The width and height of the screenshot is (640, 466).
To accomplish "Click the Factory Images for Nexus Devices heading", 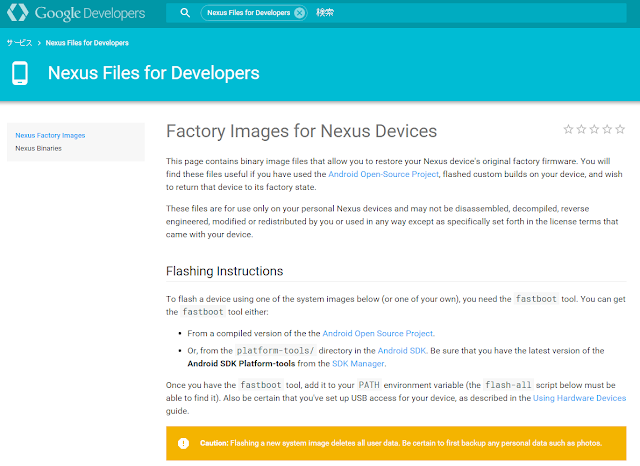I will [x=301, y=131].
